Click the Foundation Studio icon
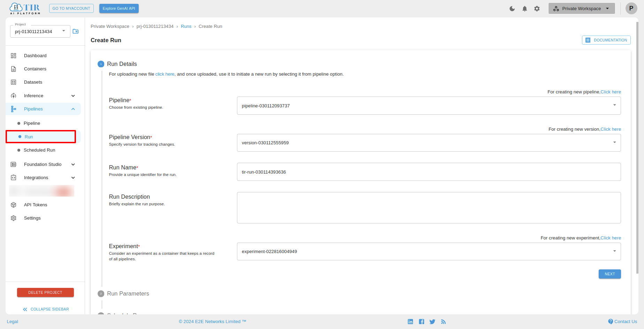Image resolution: width=644 pixels, height=329 pixels. (x=14, y=164)
